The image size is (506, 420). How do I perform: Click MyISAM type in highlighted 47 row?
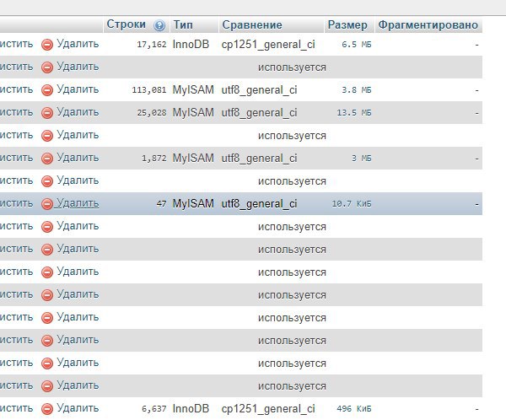(x=193, y=204)
